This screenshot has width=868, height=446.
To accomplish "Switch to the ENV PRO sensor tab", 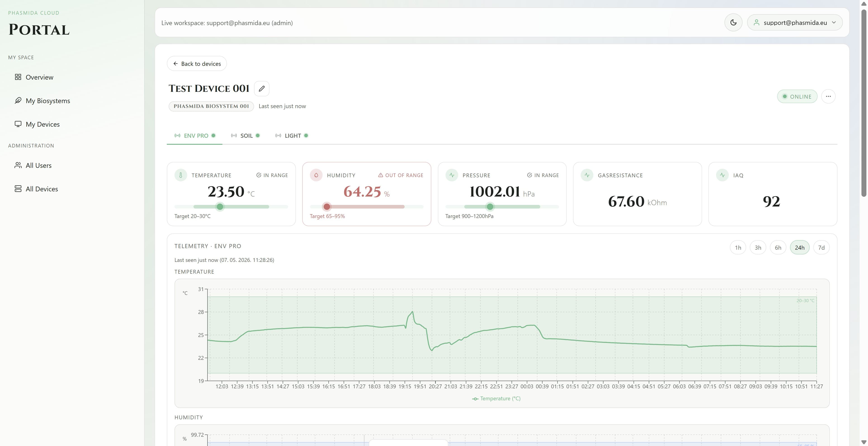I will 195,135.
